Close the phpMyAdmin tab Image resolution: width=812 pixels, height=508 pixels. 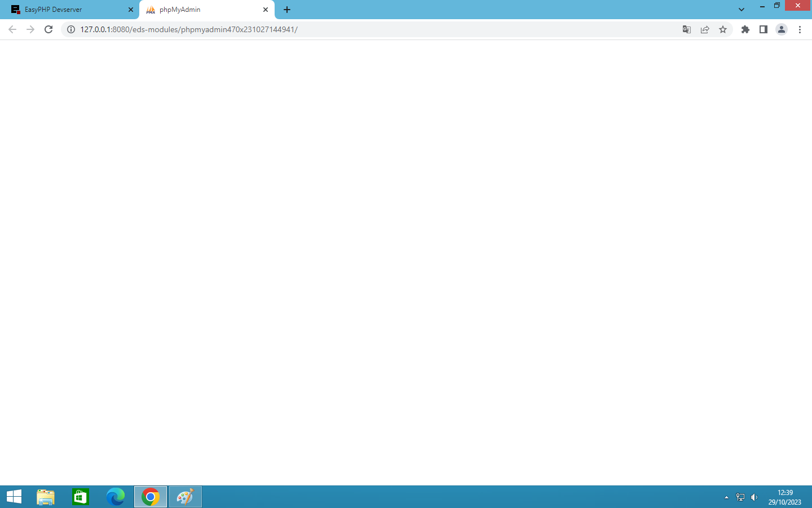pyautogui.click(x=266, y=10)
